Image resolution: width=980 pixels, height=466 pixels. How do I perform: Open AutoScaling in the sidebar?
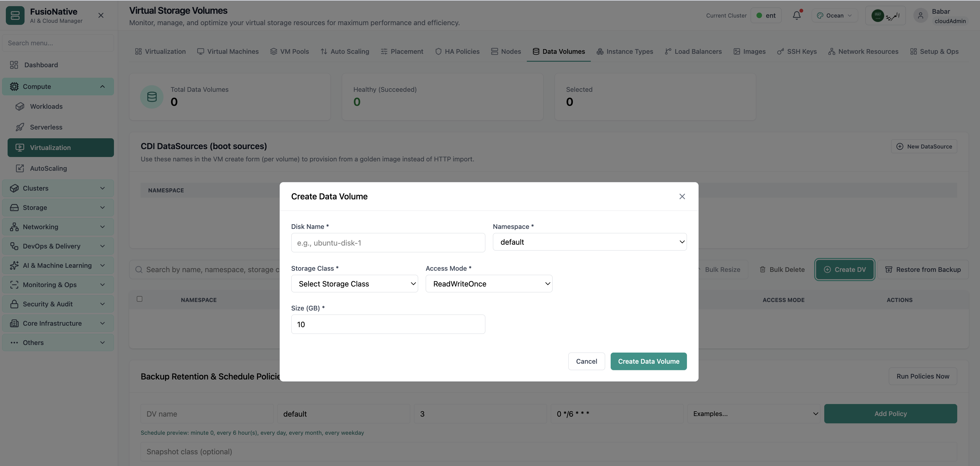(x=61, y=168)
